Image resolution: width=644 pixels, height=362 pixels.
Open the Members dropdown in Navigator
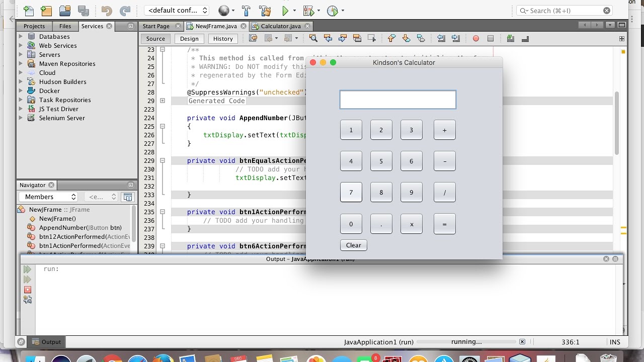[48, 197]
